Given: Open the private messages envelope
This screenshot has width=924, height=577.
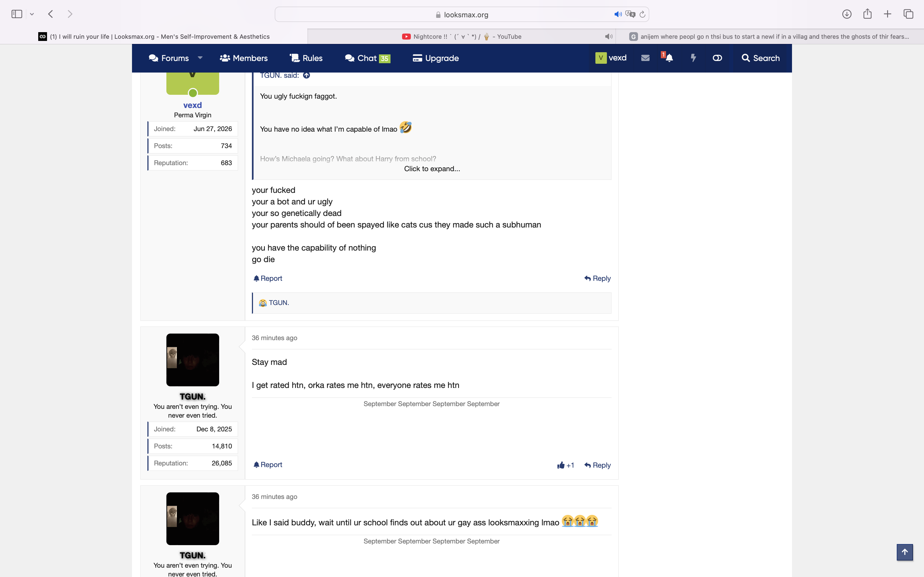Looking at the screenshot, I should (645, 58).
